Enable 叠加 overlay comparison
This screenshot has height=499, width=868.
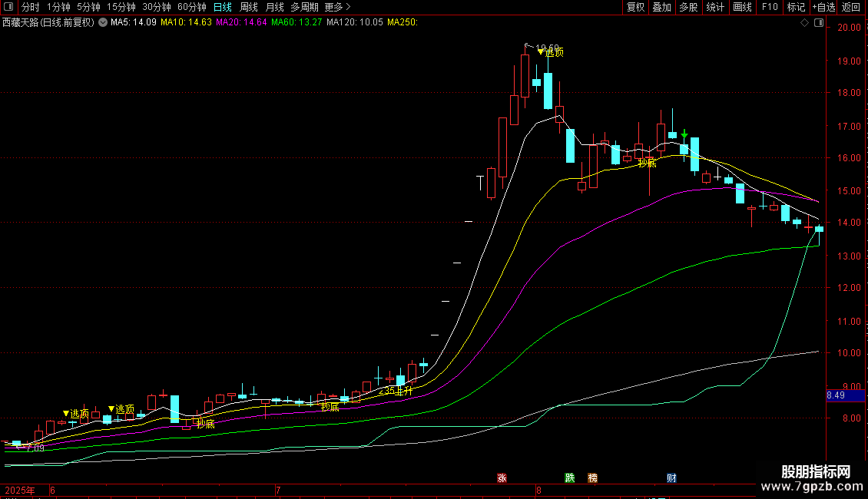click(661, 7)
